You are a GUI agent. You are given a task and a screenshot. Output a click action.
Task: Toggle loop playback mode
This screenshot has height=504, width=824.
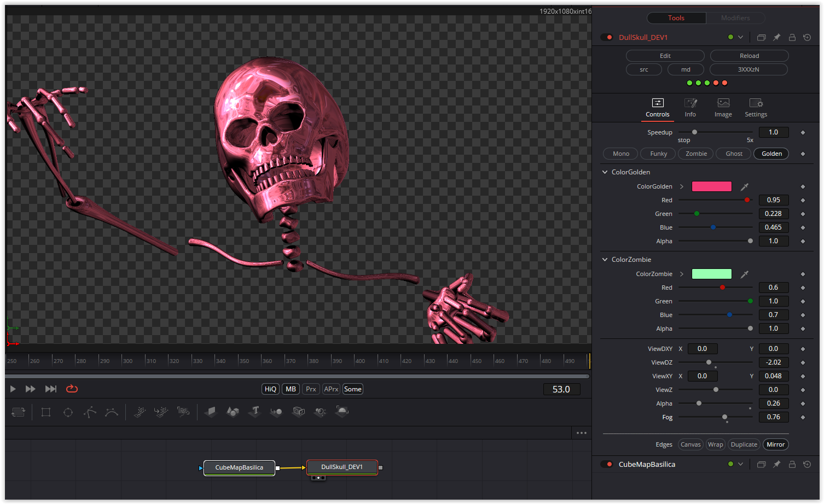point(72,389)
